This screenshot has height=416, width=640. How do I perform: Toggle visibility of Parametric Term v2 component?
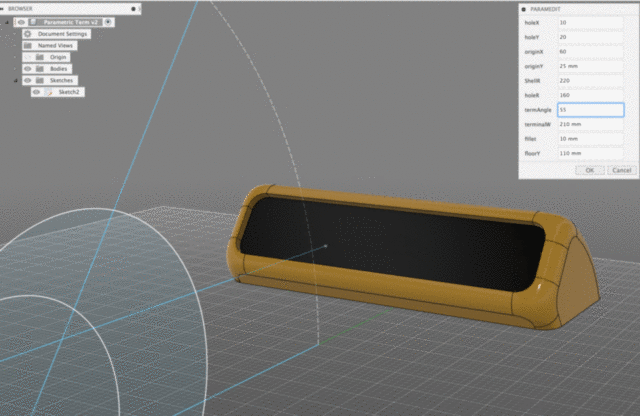22,22
